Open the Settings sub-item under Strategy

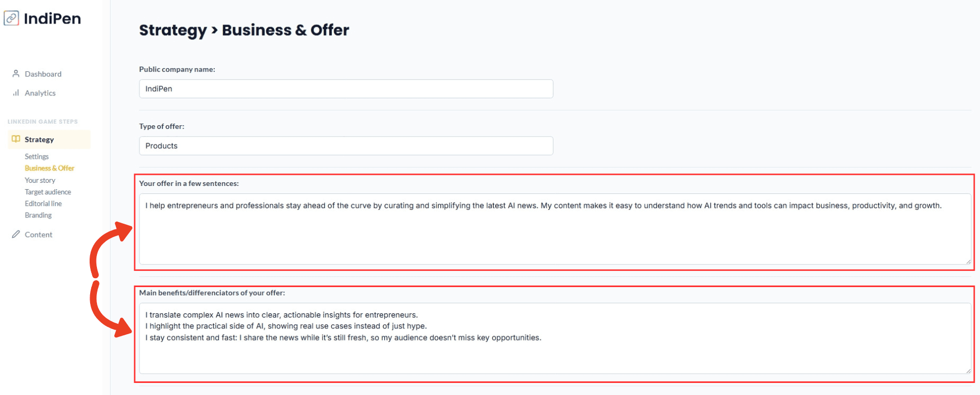coord(37,157)
